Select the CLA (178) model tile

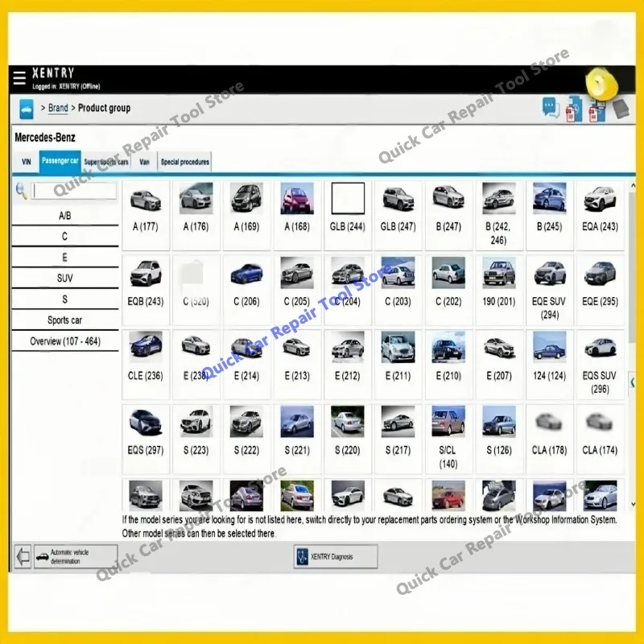(x=550, y=439)
